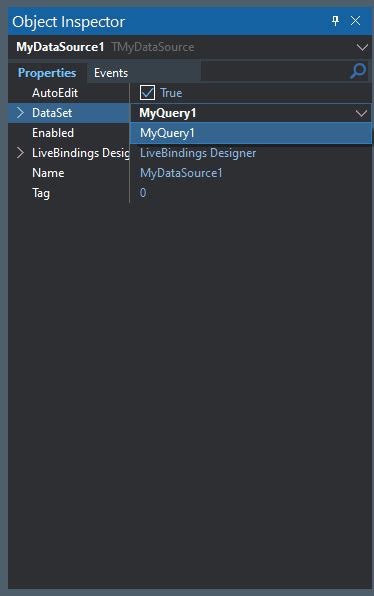Viewport: 374px width, 596px height.
Task: Select the AutoEdit property name
Action: click(x=55, y=93)
